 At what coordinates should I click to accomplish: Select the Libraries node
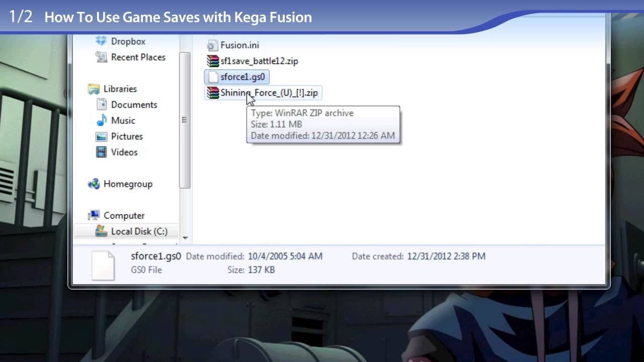click(120, 89)
